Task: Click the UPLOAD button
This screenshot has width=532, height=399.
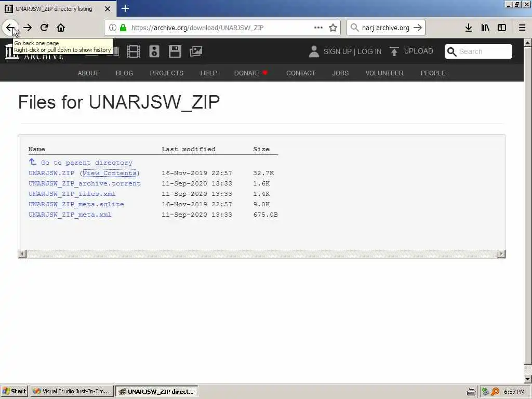Action: [411, 51]
